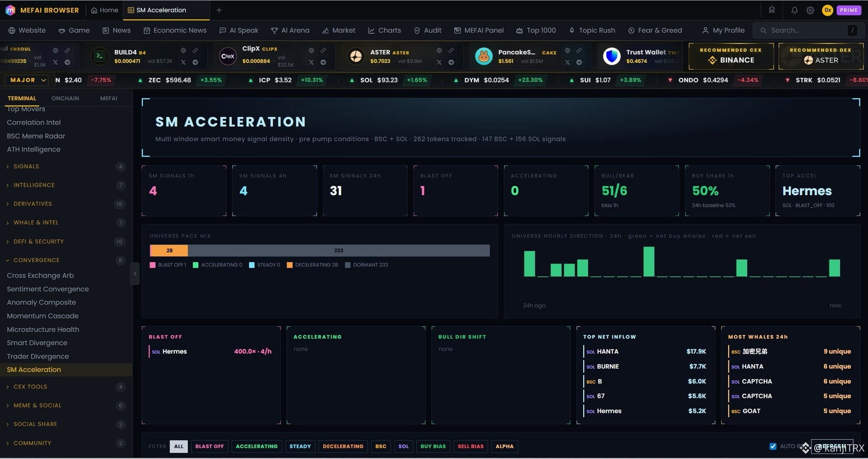Open the notifications bell
Viewport: 868px width, 459px height.
click(x=794, y=10)
